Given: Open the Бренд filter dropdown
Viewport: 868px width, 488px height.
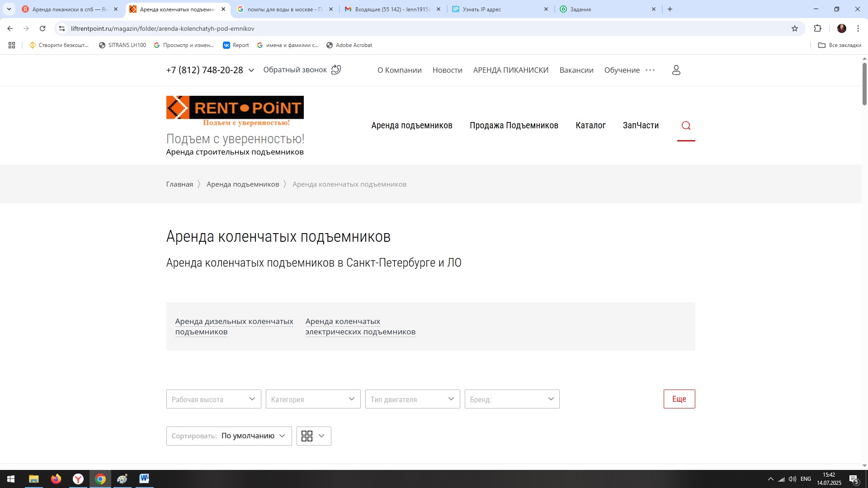Looking at the screenshot, I should (x=512, y=399).
